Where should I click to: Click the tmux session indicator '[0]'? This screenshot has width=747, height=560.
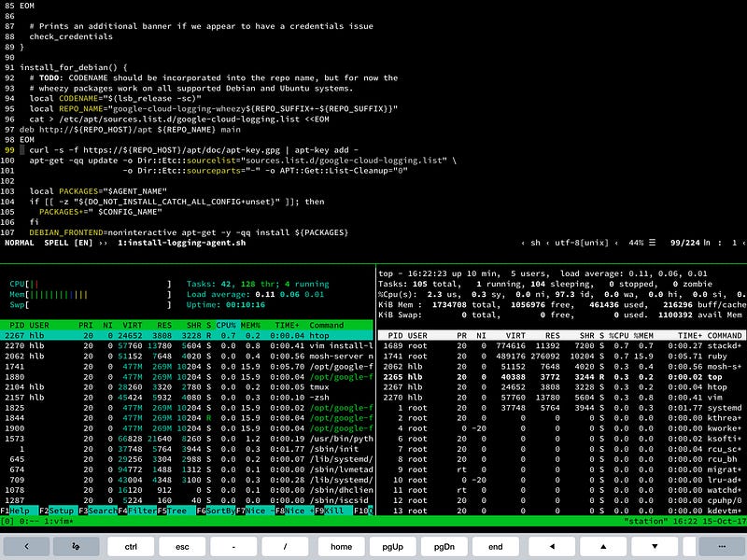(7, 522)
